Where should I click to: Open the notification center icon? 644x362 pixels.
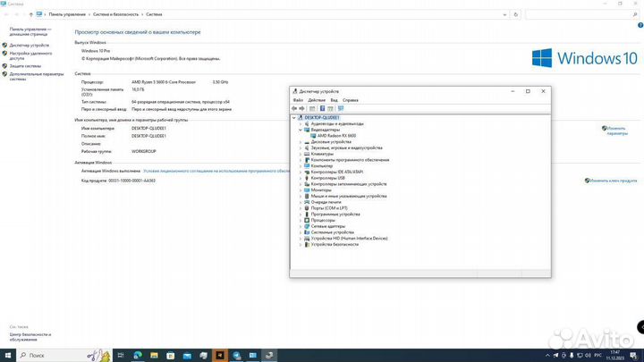pos(634,356)
